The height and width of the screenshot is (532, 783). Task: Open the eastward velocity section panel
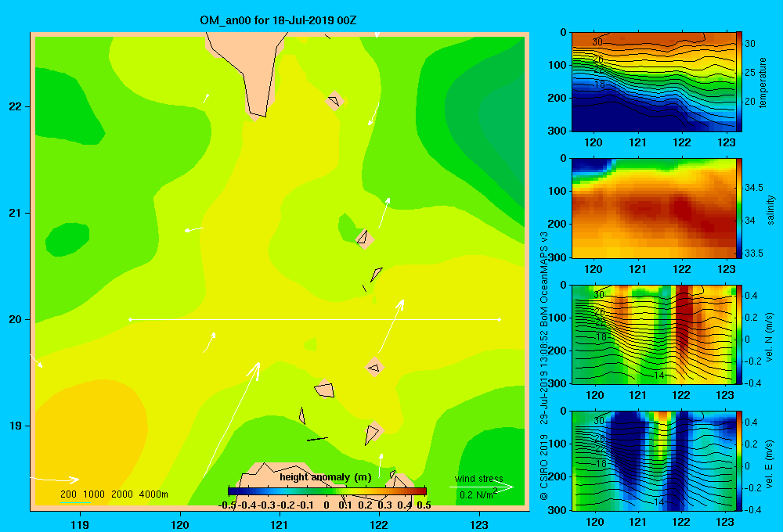[654, 461]
